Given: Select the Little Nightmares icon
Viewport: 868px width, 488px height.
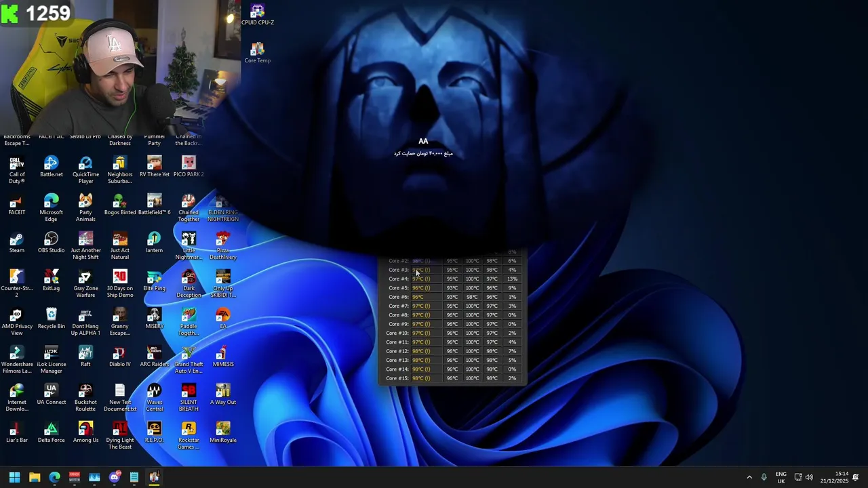Looking at the screenshot, I should 189,246.
